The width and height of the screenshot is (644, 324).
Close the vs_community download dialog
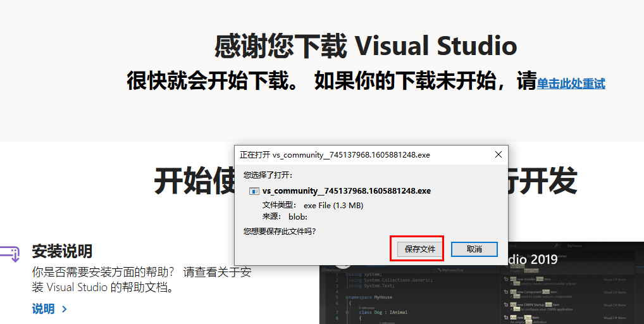coord(498,155)
